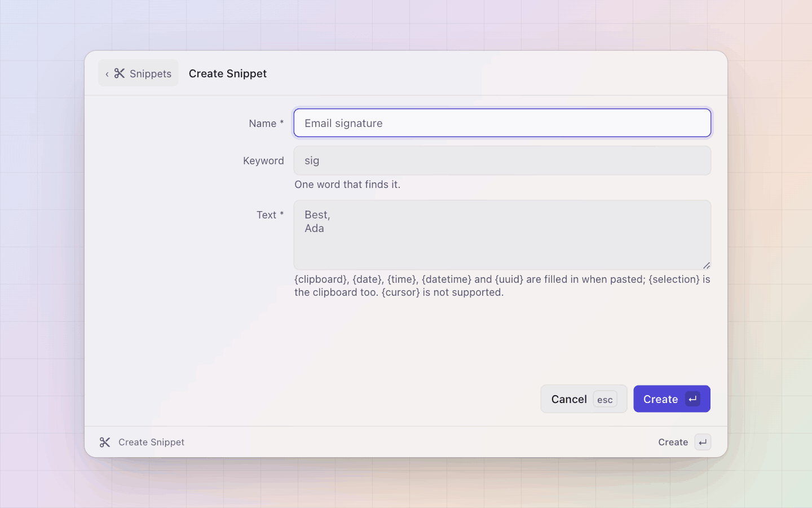This screenshot has width=812, height=508.
Task: Click into the Keyword field
Action: click(x=502, y=160)
